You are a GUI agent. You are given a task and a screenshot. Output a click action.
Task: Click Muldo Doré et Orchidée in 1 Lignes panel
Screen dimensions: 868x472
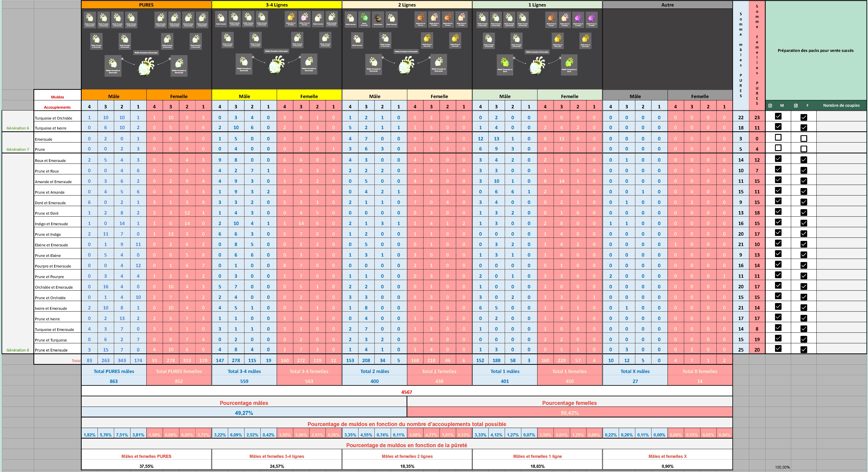click(565, 20)
